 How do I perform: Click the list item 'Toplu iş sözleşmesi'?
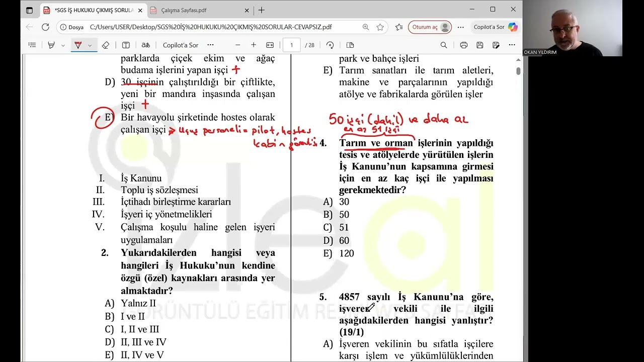tap(159, 190)
